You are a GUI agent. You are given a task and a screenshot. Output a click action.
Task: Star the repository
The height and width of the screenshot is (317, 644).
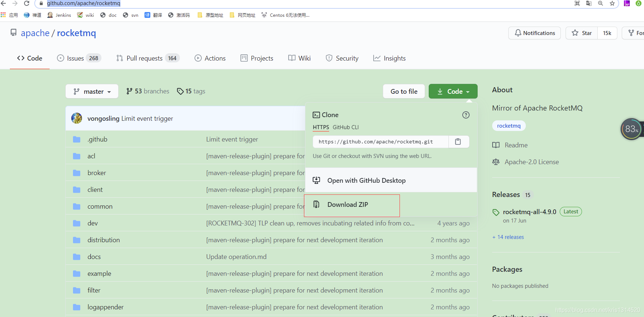[x=582, y=33]
